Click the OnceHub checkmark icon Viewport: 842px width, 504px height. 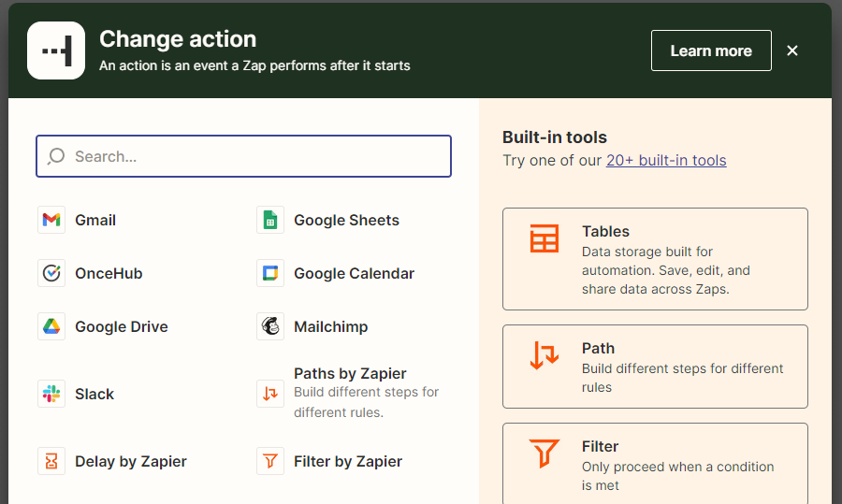point(51,274)
